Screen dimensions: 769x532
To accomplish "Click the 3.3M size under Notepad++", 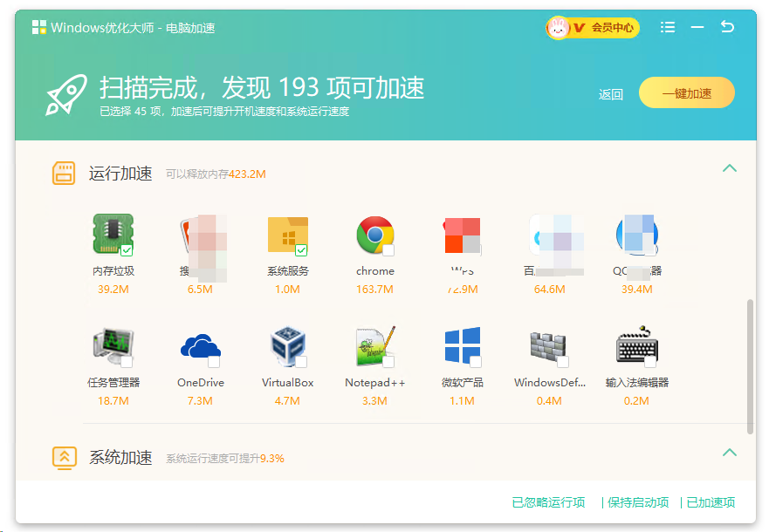I will pos(374,400).
